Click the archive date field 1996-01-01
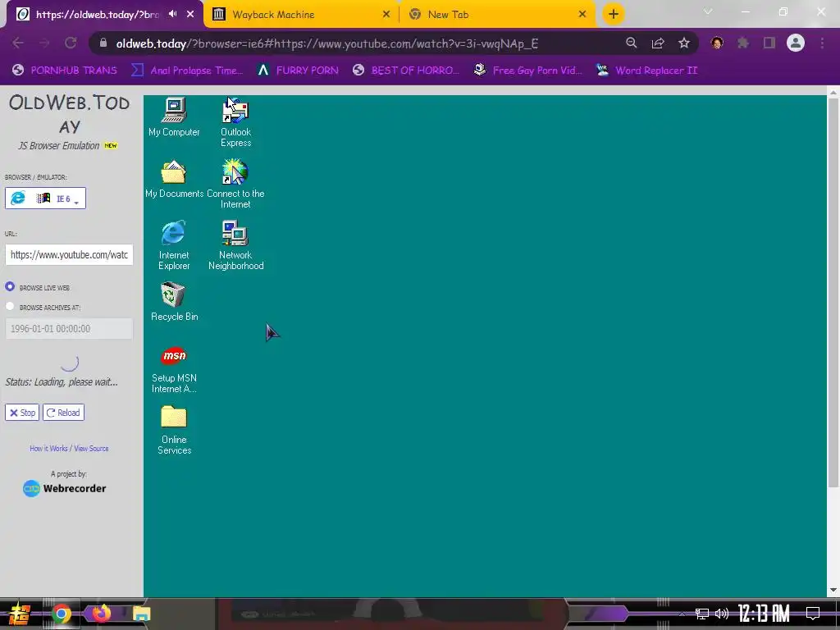Image resolution: width=840 pixels, height=630 pixels. [69, 329]
